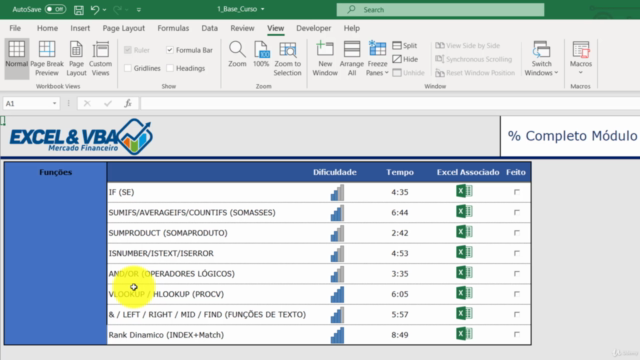The height and width of the screenshot is (360, 640).
Task: Click the % Completo Módulo title
Action: click(572, 136)
